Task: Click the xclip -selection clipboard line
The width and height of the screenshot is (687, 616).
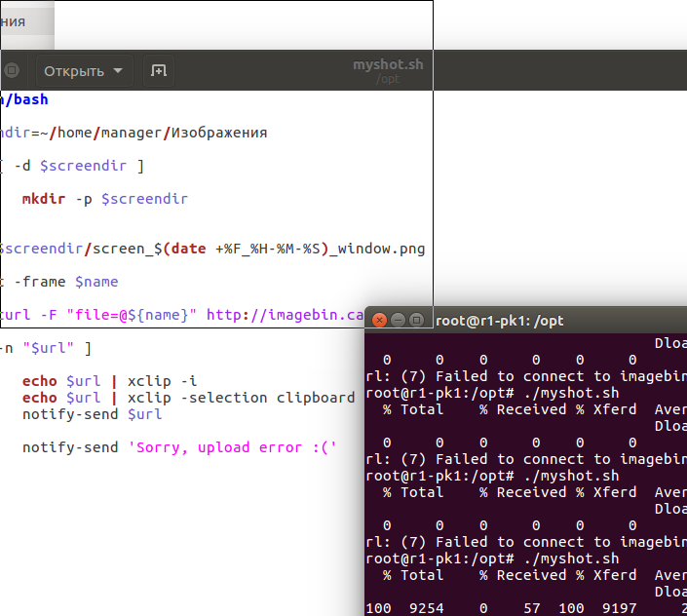Action: pyautogui.click(x=188, y=398)
